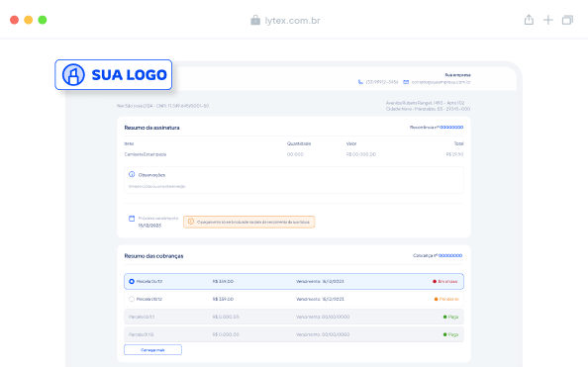Select the radio for the Pendente installment
This screenshot has width=588, height=367.
[132, 299]
